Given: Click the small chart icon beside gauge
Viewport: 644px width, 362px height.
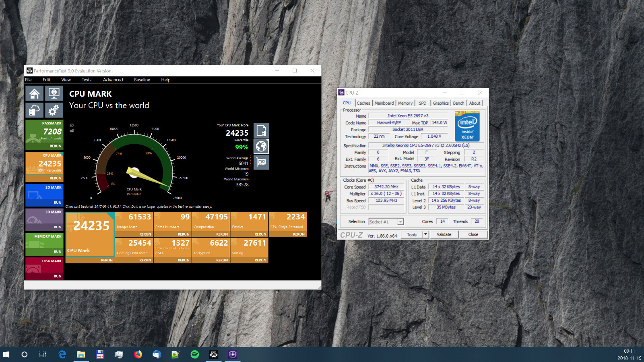Looking at the screenshot, I should [x=72, y=130].
